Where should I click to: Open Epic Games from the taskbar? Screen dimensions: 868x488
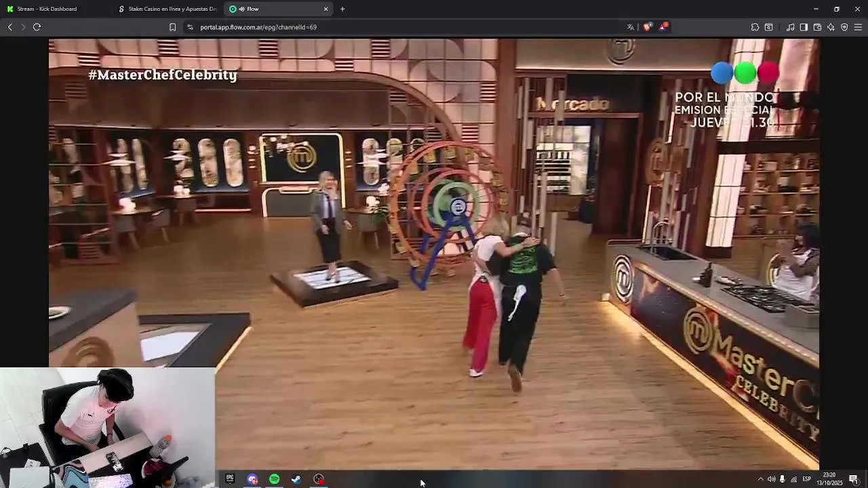[230, 479]
